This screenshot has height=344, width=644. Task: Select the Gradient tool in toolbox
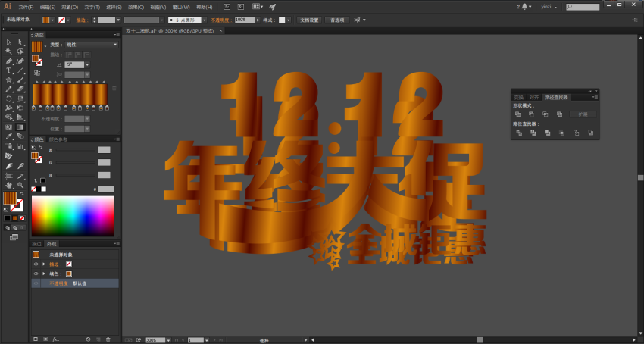tap(20, 127)
